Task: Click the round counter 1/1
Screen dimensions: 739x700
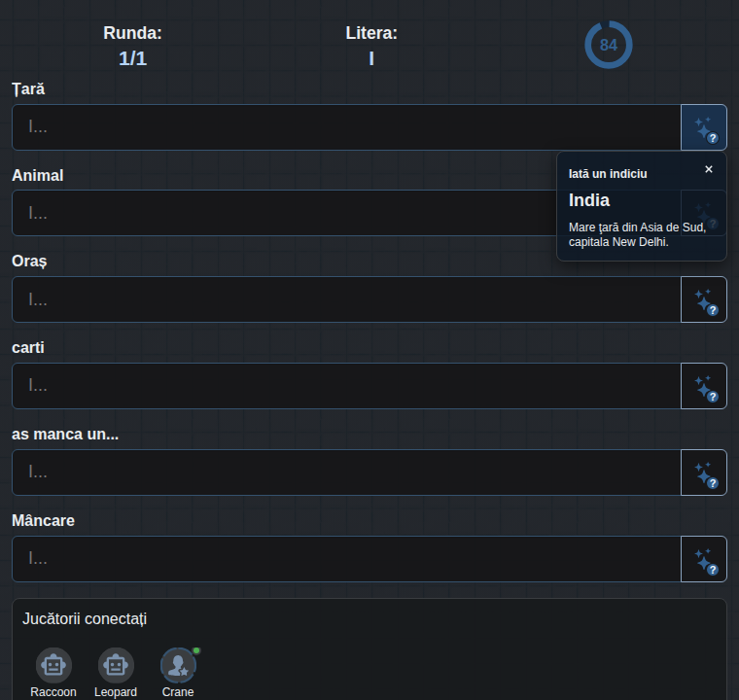Action: (x=132, y=58)
